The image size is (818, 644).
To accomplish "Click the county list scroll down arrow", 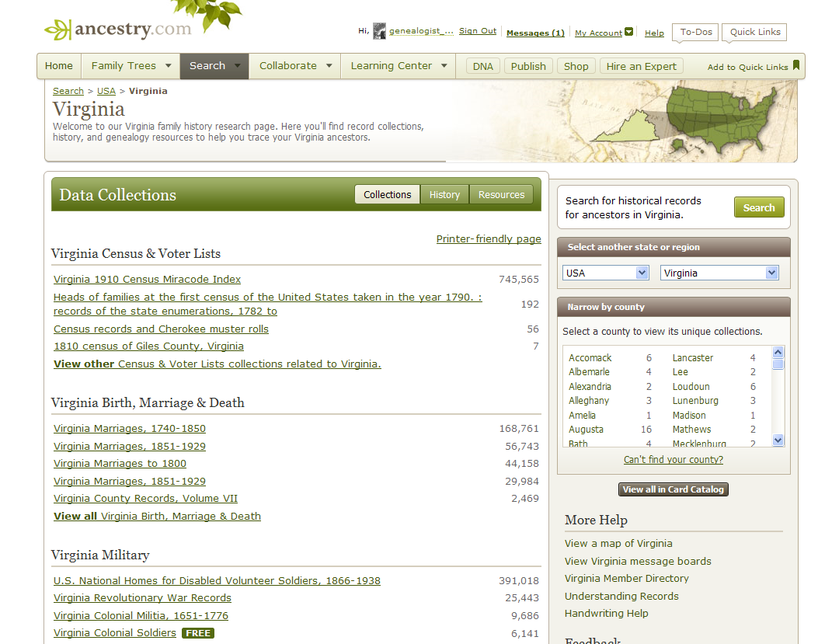I will pos(778,440).
